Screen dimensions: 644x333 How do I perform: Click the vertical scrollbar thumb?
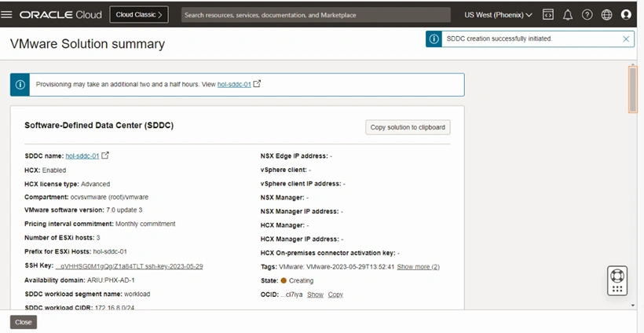(x=632, y=89)
